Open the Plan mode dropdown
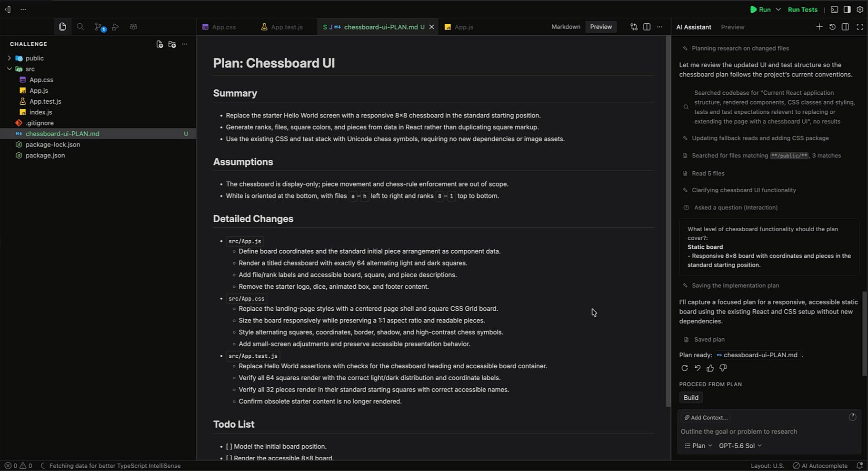This screenshot has width=868, height=471. tap(698, 446)
